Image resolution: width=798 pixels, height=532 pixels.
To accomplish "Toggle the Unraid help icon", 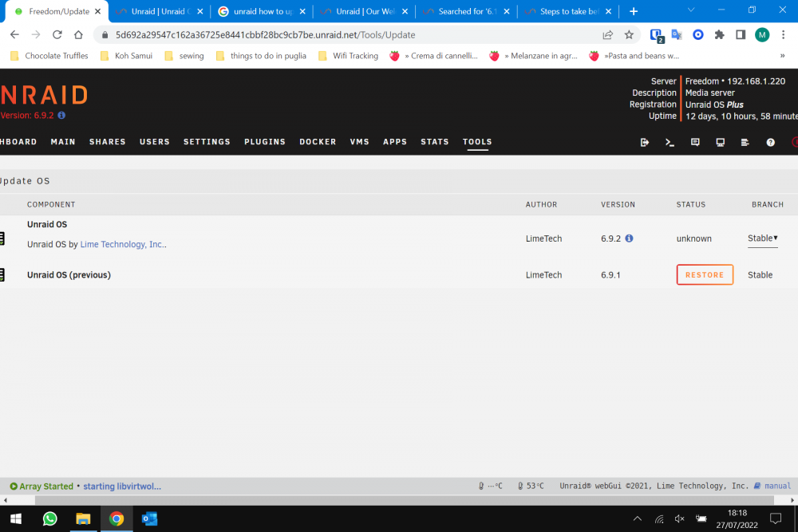I will 771,143.
